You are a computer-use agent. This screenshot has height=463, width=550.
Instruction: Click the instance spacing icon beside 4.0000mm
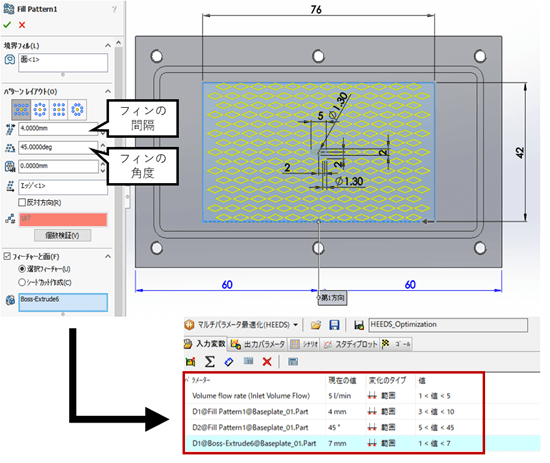click(x=10, y=129)
